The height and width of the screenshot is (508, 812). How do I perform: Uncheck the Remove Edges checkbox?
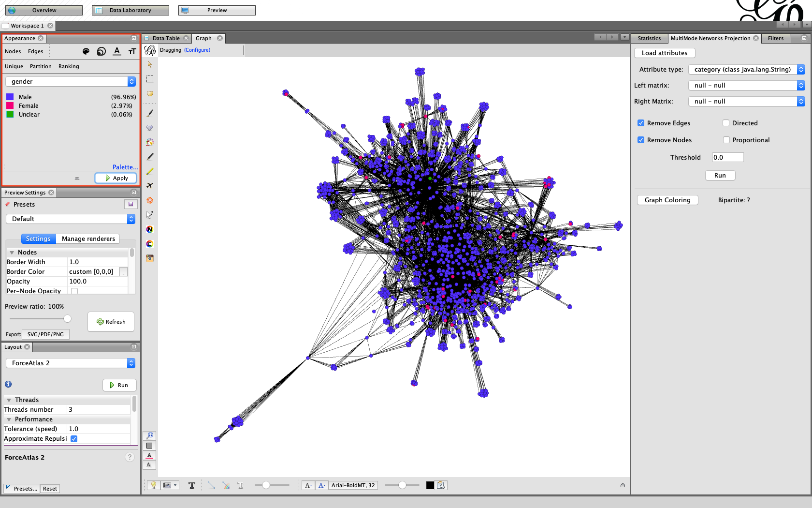pos(641,123)
